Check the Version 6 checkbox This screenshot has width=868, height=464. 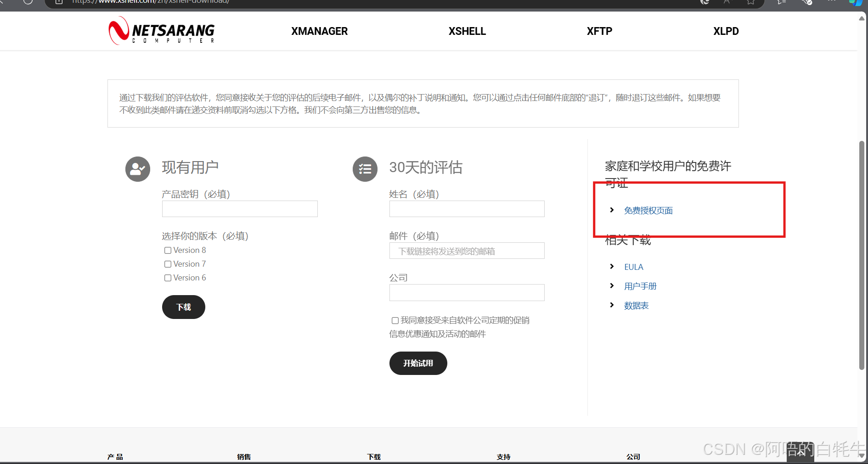tap(168, 278)
